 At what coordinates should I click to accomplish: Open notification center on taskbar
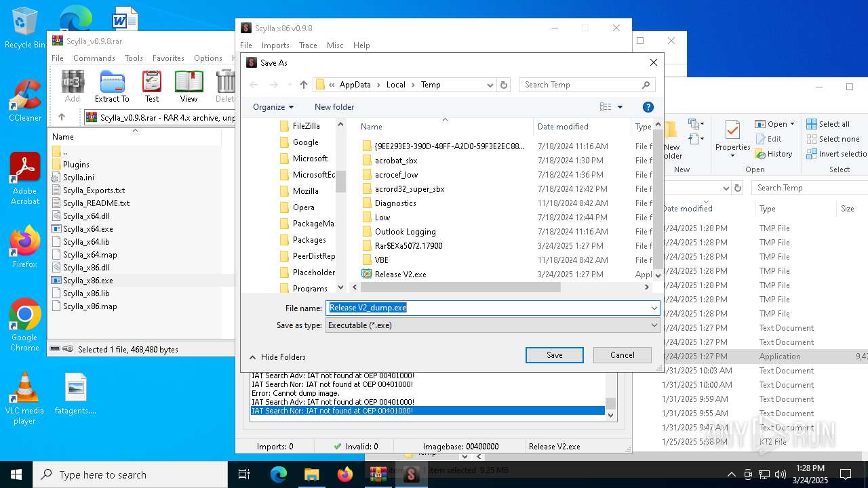click(x=846, y=474)
